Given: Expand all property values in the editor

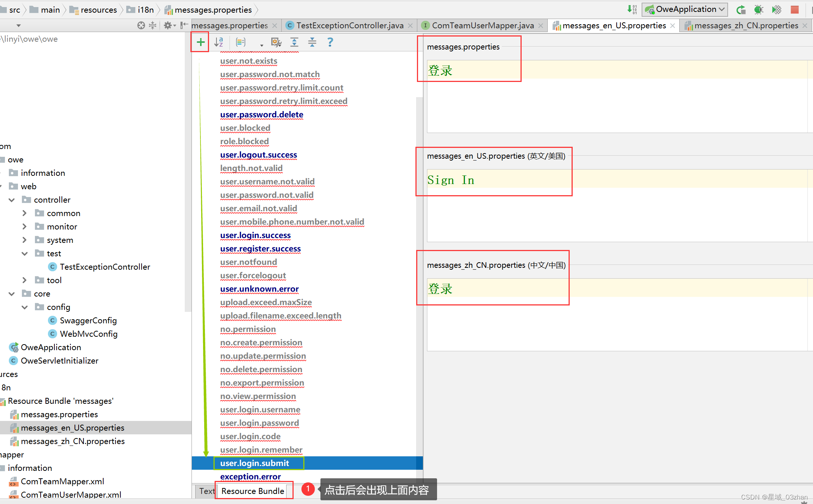Looking at the screenshot, I should click(294, 42).
